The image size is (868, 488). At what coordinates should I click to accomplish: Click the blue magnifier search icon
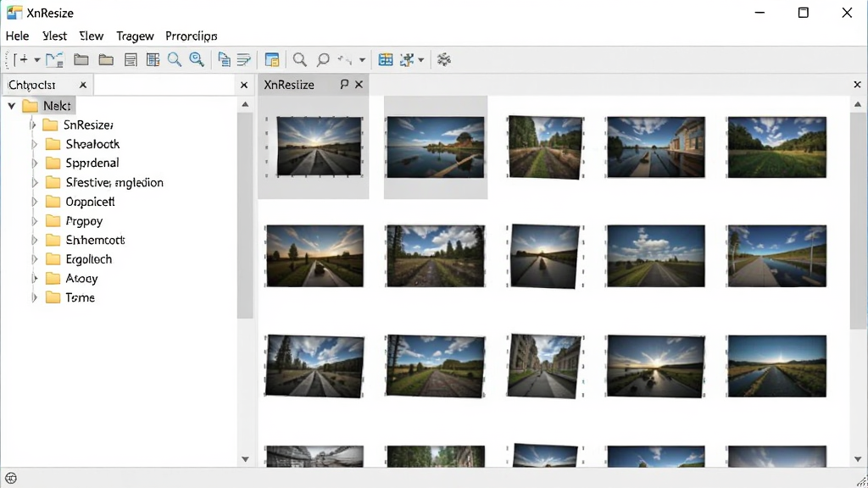coord(175,60)
